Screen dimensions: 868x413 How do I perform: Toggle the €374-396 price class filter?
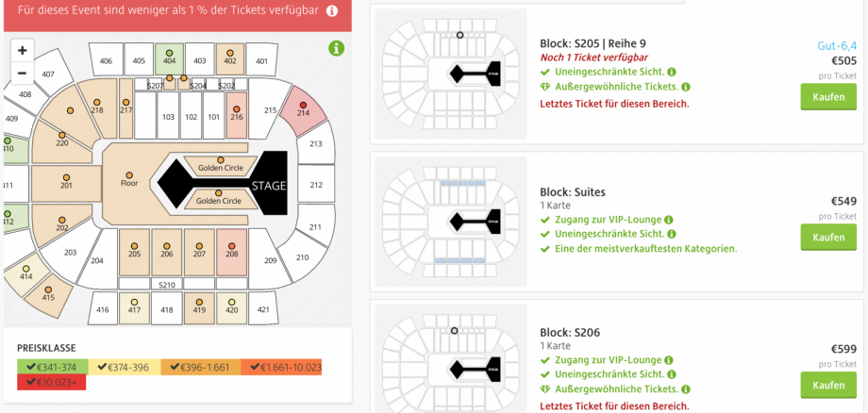click(x=125, y=367)
